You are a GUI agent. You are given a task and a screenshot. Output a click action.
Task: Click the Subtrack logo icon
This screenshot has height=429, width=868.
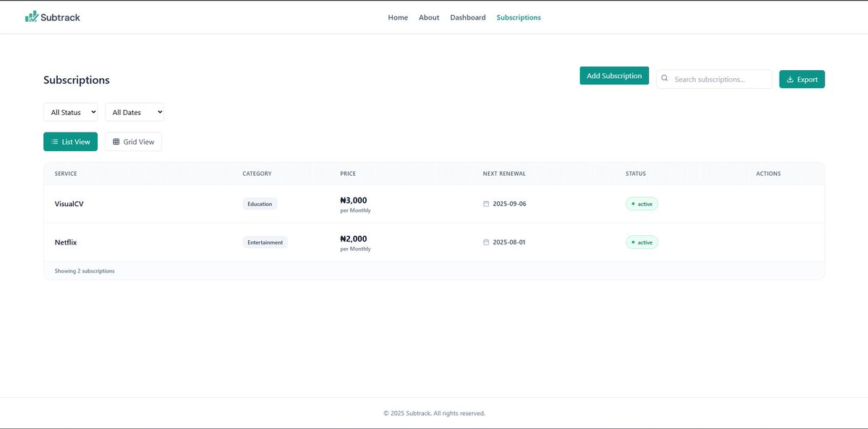32,17
